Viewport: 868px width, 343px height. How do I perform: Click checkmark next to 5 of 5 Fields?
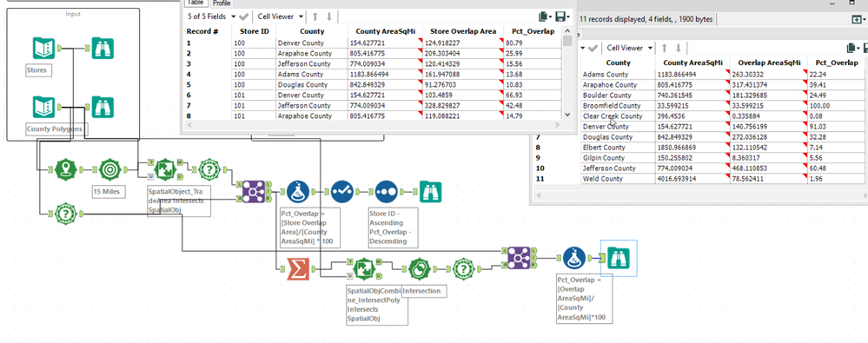tap(244, 16)
